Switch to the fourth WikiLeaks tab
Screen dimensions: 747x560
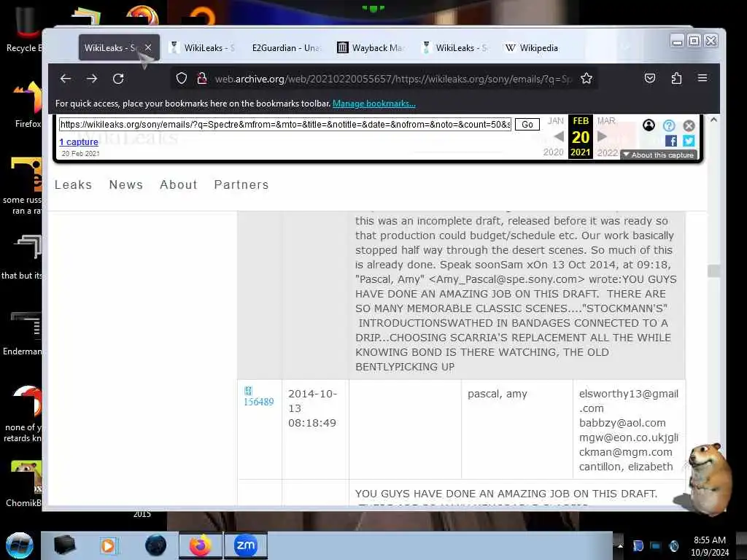(x=455, y=47)
